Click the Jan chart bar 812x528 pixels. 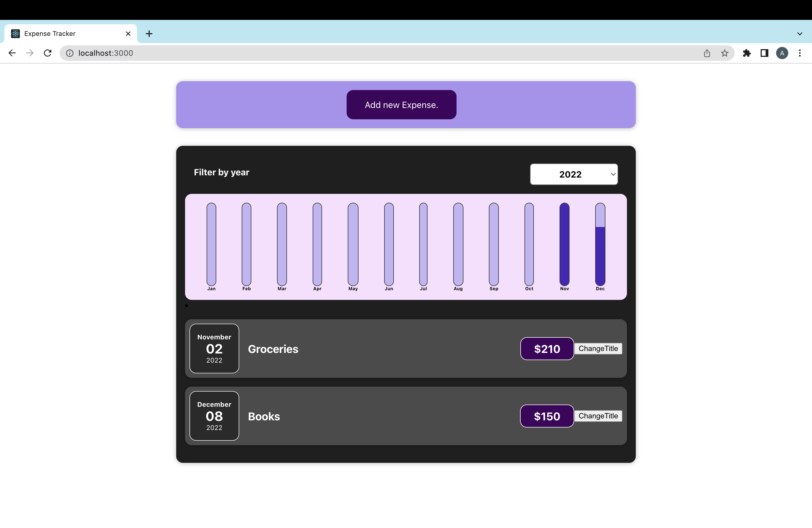pyautogui.click(x=211, y=244)
